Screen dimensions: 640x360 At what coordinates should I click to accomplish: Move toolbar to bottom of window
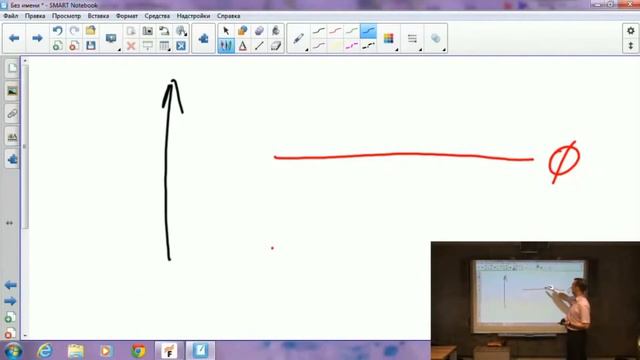pos(631,45)
